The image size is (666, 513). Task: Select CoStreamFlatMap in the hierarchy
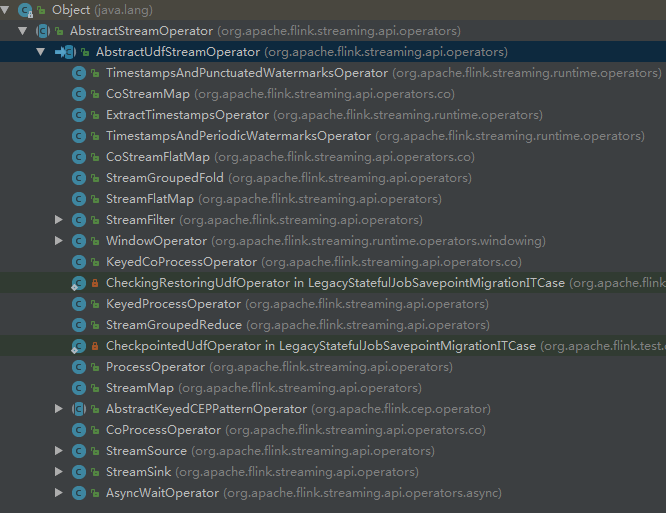click(158, 157)
